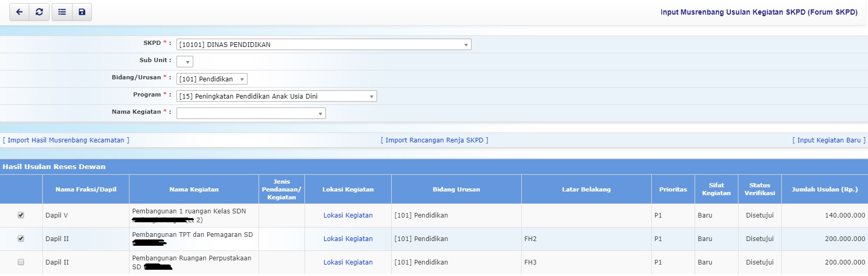
Task: Open the Sub Unit dropdown
Action: click(x=185, y=62)
